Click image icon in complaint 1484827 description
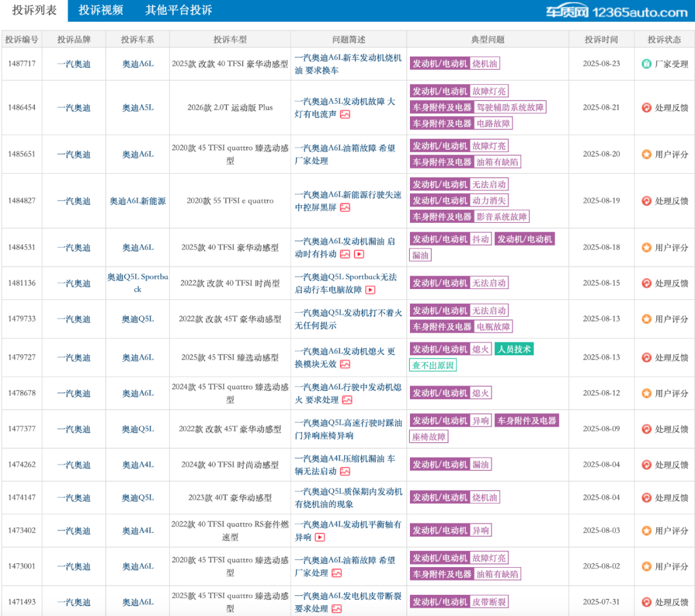 point(345,207)
